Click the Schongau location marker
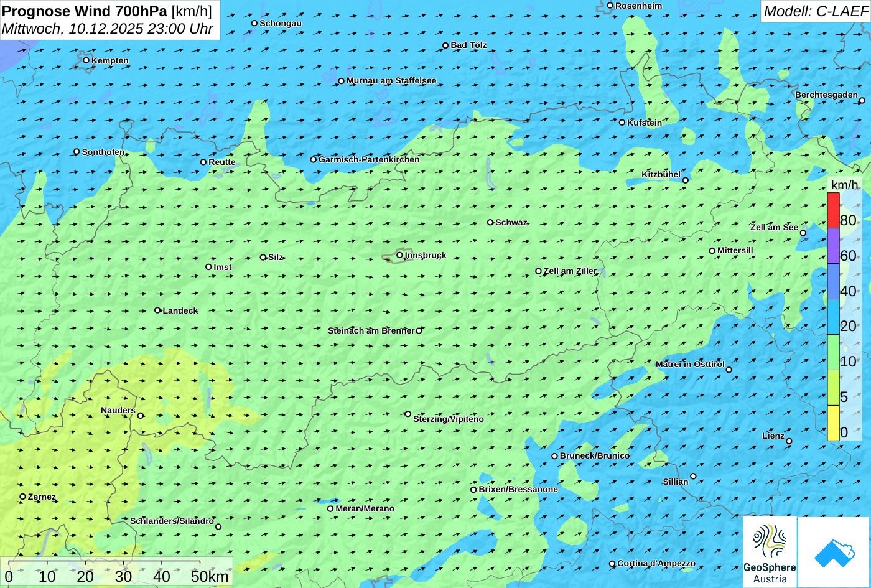Viewport: 871px width, 588px height. (x=254, y=23)
